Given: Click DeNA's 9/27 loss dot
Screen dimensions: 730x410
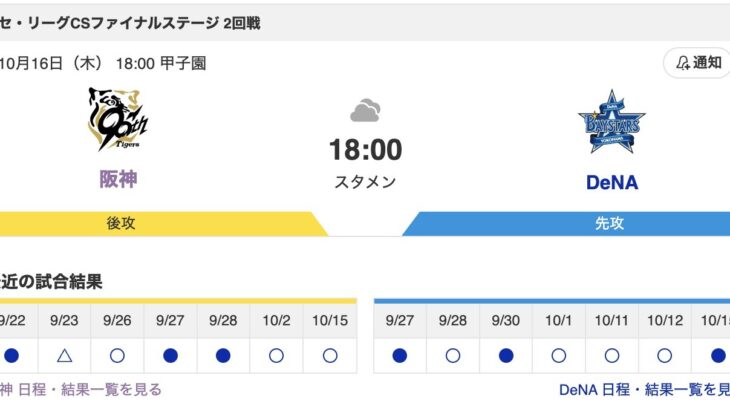Looking at the screenshot, I should [400, 355].
